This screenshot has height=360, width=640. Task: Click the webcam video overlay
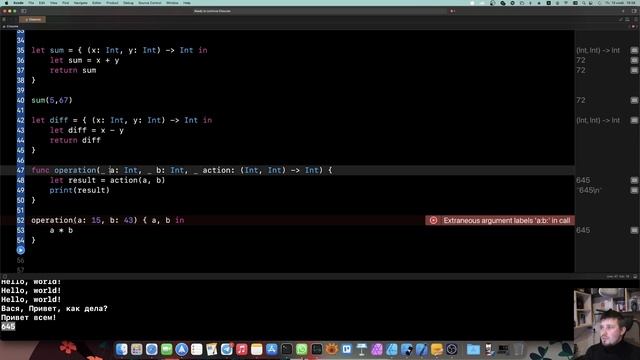tap(607, 324)
